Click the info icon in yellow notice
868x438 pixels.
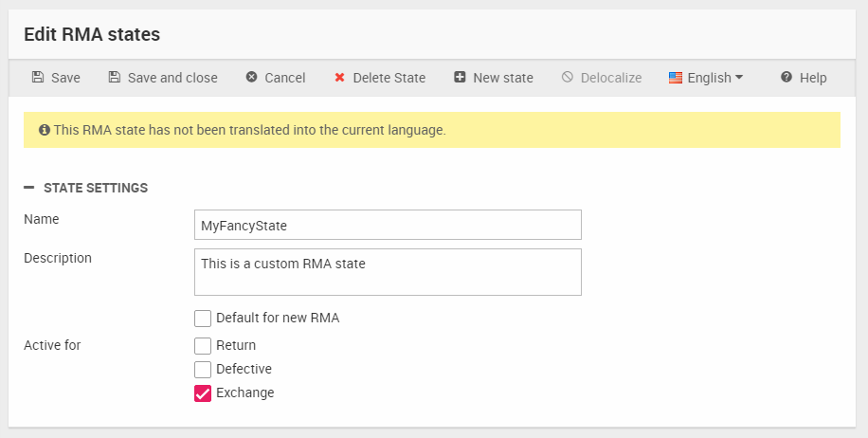(44, 130)
